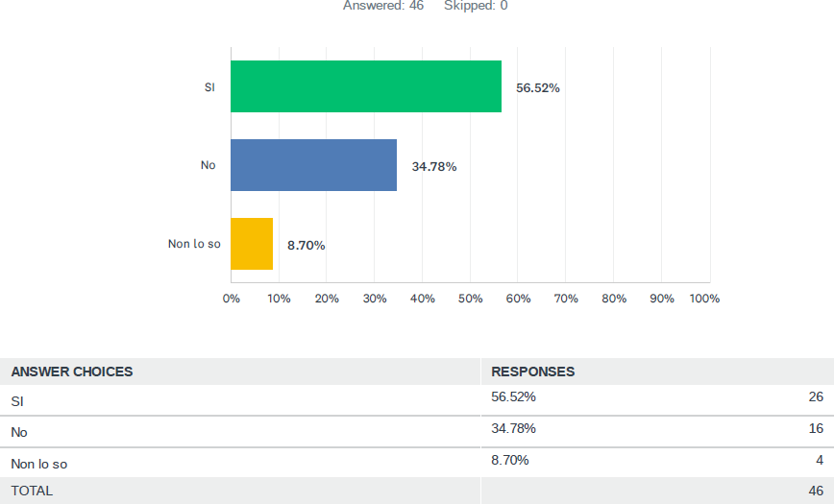This screenshot has width=834, height=504.
Task: Click the 100% x-axis tick label
Action: point(705,299)
